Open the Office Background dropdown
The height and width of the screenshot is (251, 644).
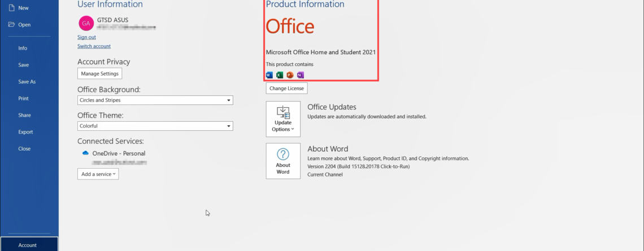click(x=155, y=100)
